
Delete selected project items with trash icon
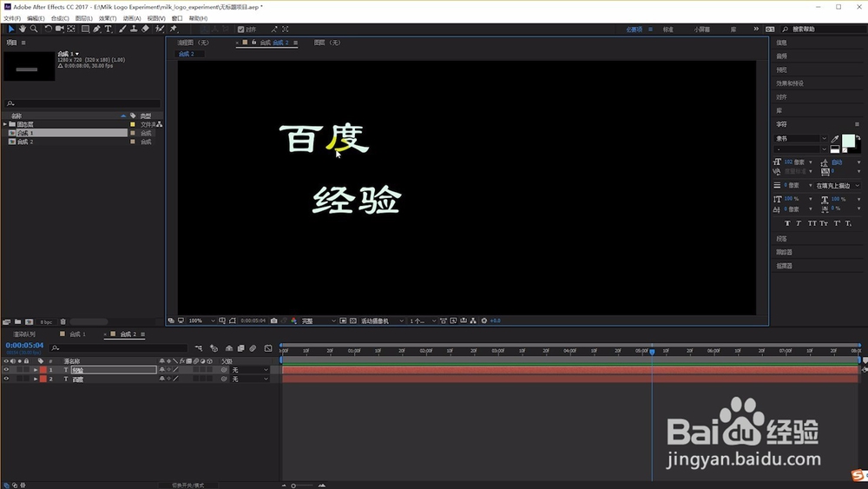coord(63,321)
